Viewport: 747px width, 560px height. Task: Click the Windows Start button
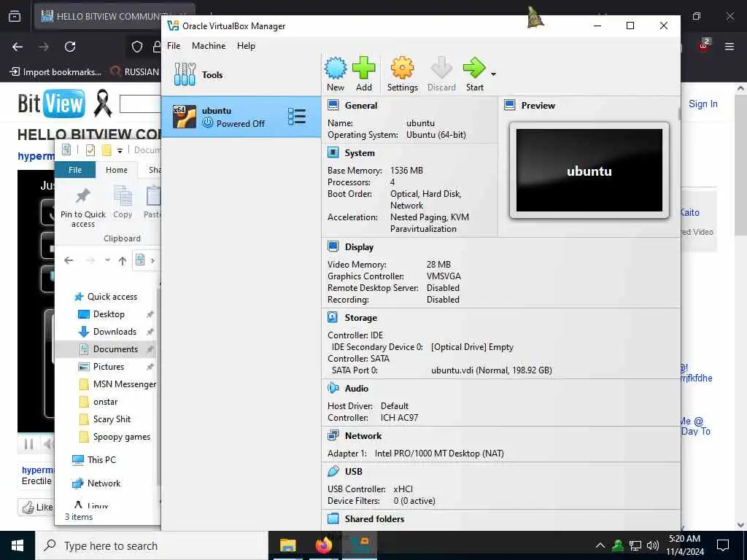point(18,545)
